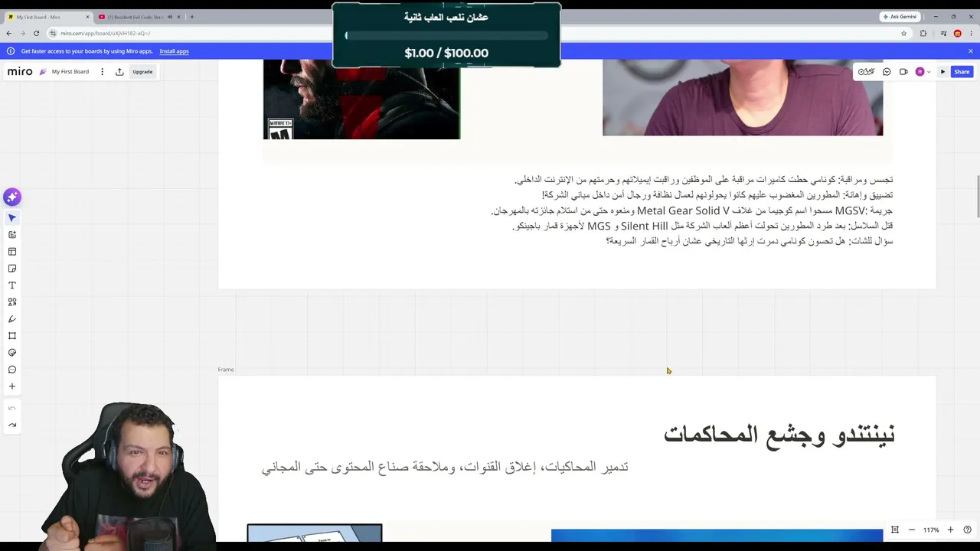Click the line starting 'تجسس ومراقبة'

704,180
